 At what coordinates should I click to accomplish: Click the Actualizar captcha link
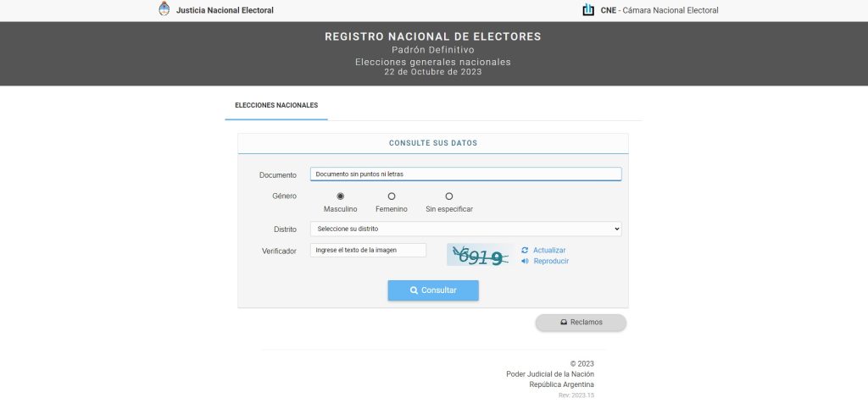click(549, 250)
